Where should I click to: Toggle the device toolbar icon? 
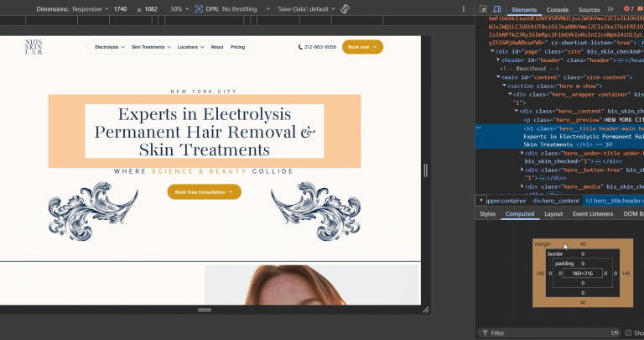[497, 9]
